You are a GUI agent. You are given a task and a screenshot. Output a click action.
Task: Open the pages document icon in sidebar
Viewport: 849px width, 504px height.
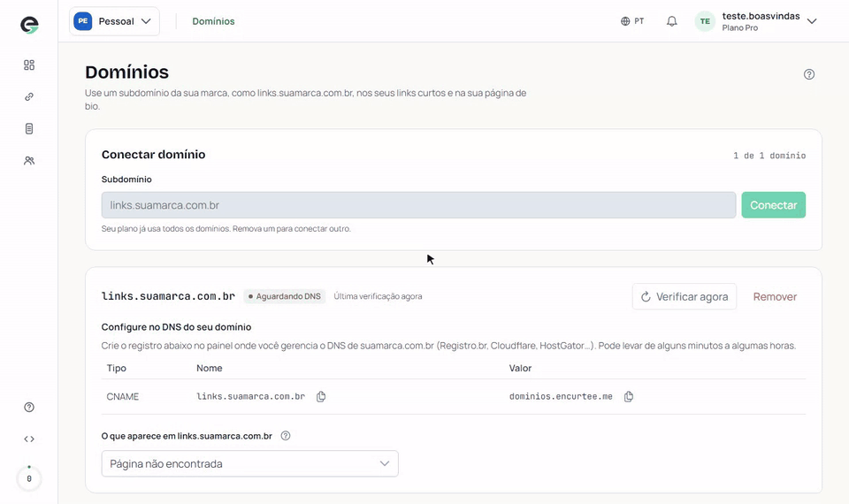point(29,129)
